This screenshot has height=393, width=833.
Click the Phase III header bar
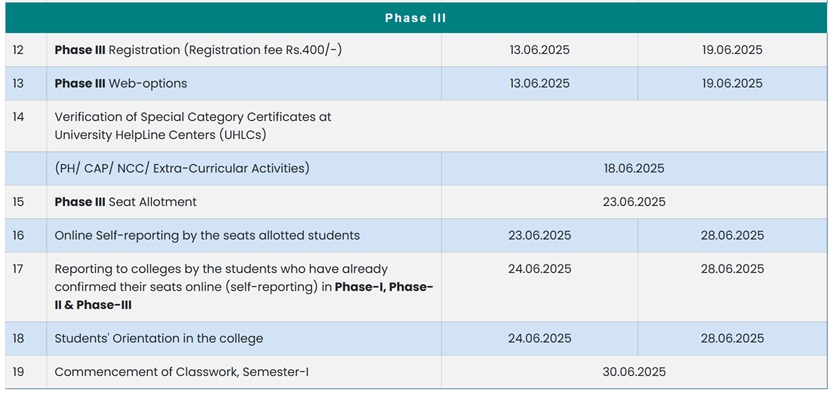[x=416, y=18]
